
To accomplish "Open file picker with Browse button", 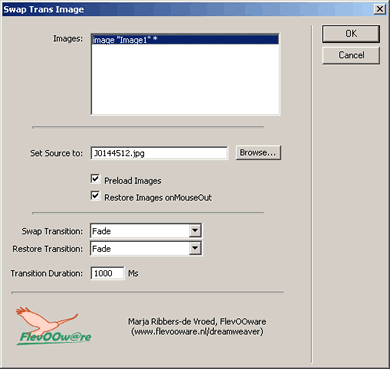I will point(258,153).
